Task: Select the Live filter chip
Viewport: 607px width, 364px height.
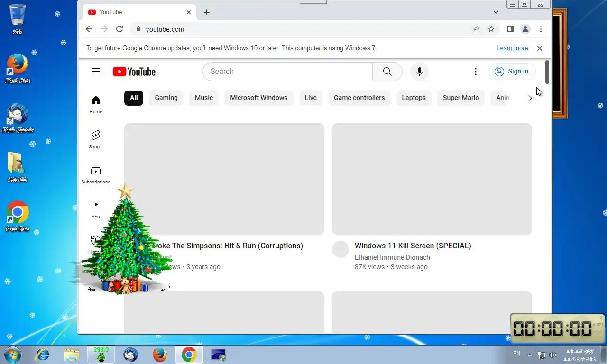Action: (311, 98)
